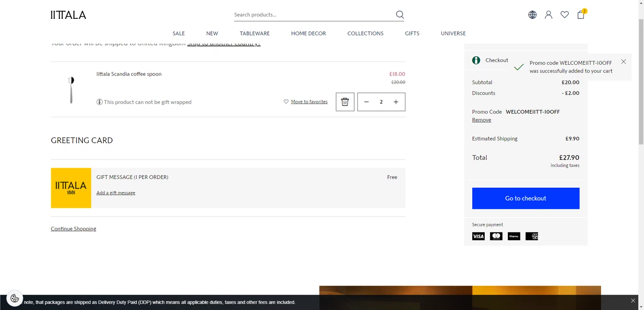
Task: Open the UNIVERSE menu
Action: point(453,33)
